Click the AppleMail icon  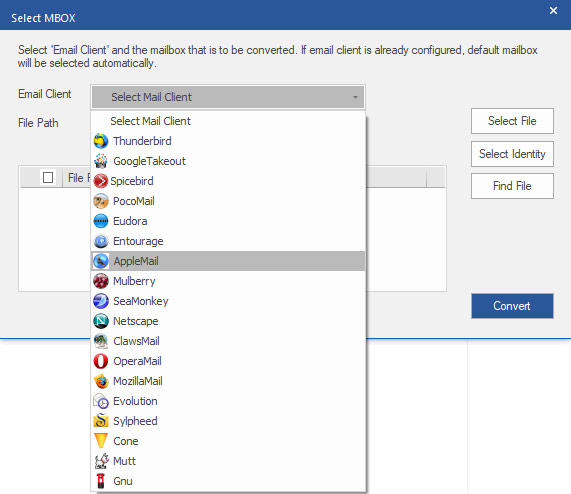coord(101,261)
